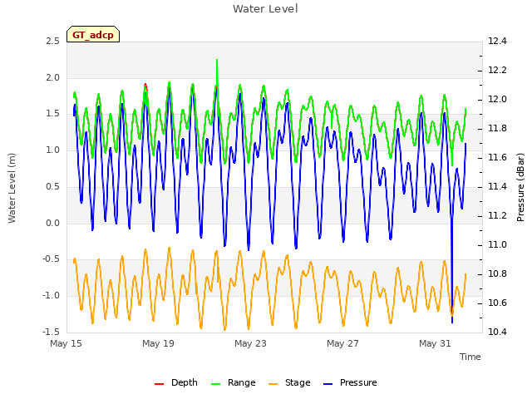Click the 2.0 left axis value
This screenshot has width=532, height=399.
click(x=52, y=77)
